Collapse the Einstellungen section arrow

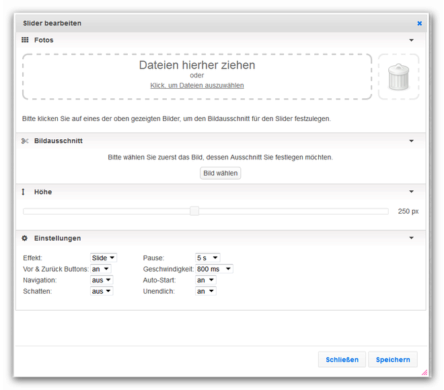pyautogui.click(x=411, y=238)
